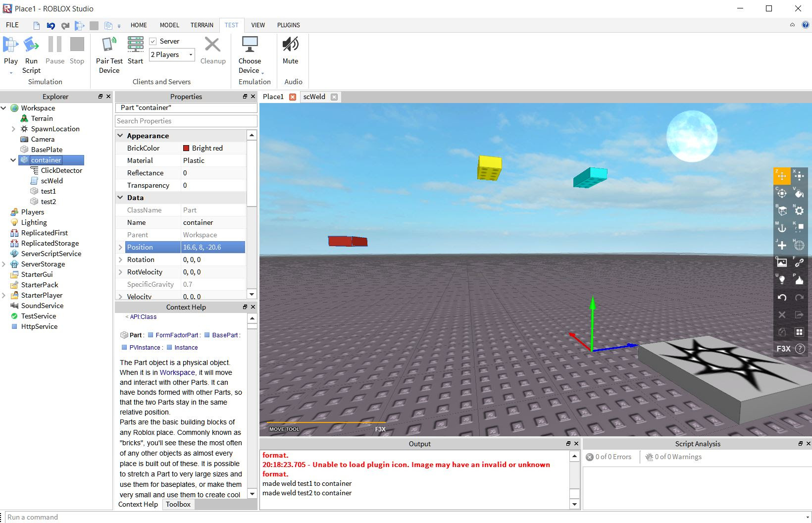Collapse the Appearance properties section

[x=120, y=135]
